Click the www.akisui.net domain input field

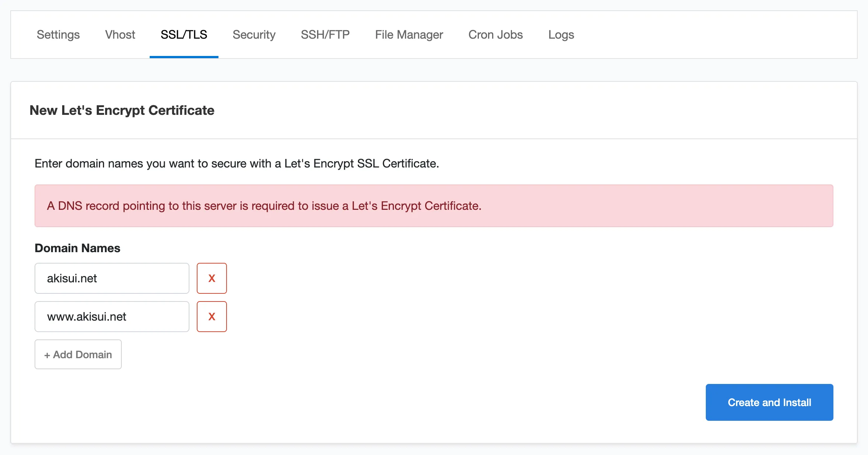112,317
